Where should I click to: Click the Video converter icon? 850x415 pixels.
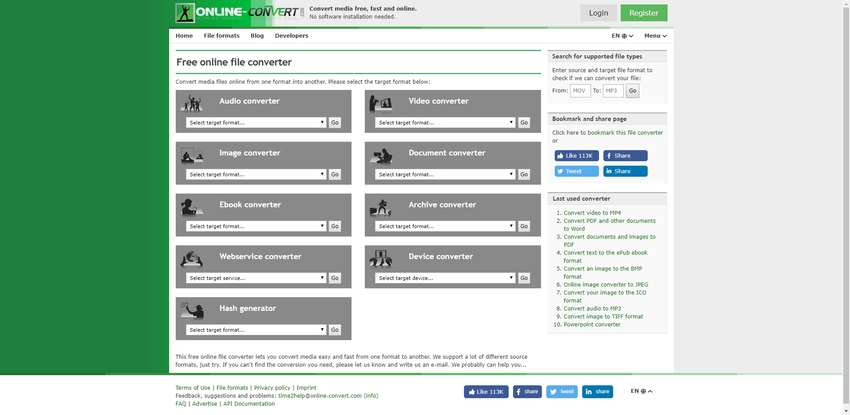coord(382,102)
